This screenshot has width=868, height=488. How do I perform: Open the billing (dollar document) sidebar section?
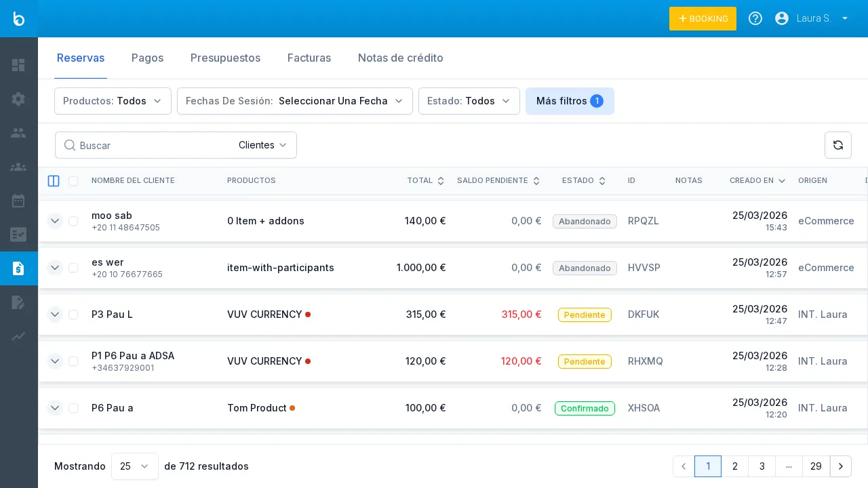[x=18, y=268]
